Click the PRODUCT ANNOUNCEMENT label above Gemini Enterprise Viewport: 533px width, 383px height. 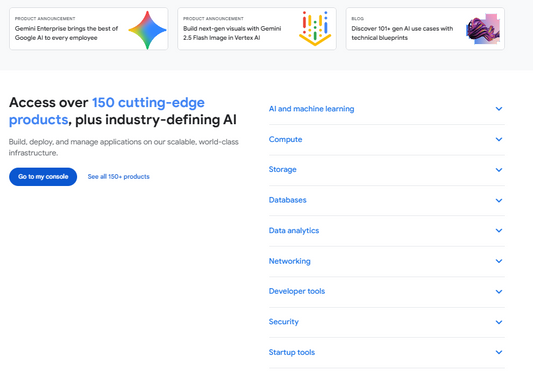point(45,19)
